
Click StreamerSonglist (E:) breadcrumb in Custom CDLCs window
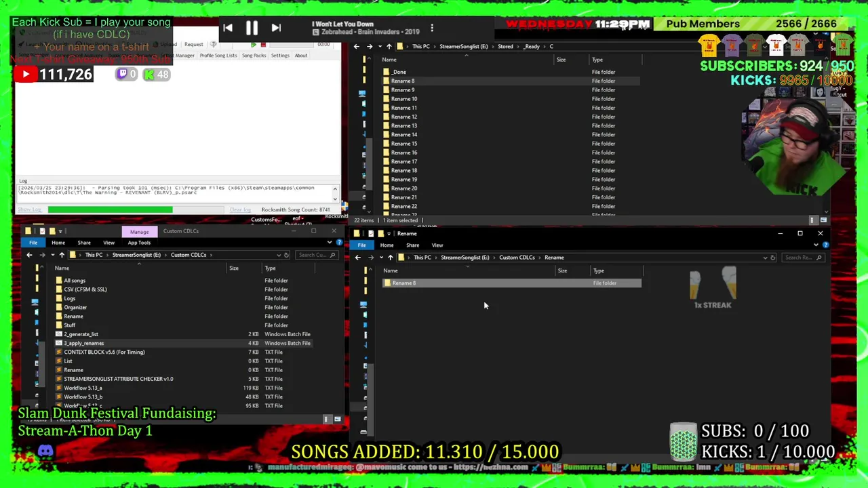[136, 255]
